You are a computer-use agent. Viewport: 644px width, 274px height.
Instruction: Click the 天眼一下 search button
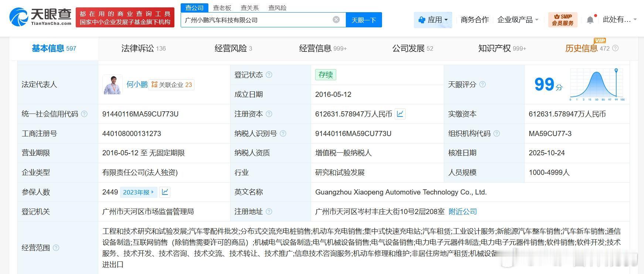tap(364, 20)
